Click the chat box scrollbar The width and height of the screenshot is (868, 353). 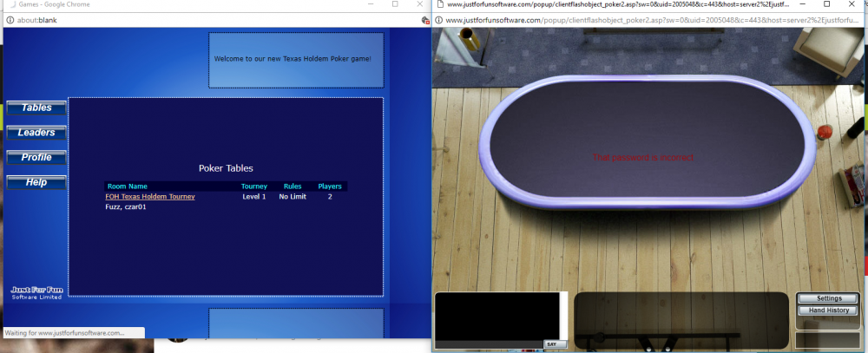click(563, 316)
